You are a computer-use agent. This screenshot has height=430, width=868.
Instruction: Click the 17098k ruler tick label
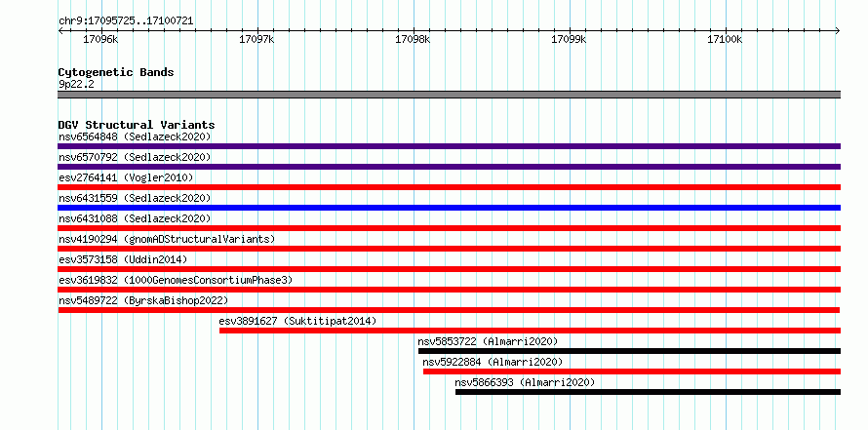(413, 39)
